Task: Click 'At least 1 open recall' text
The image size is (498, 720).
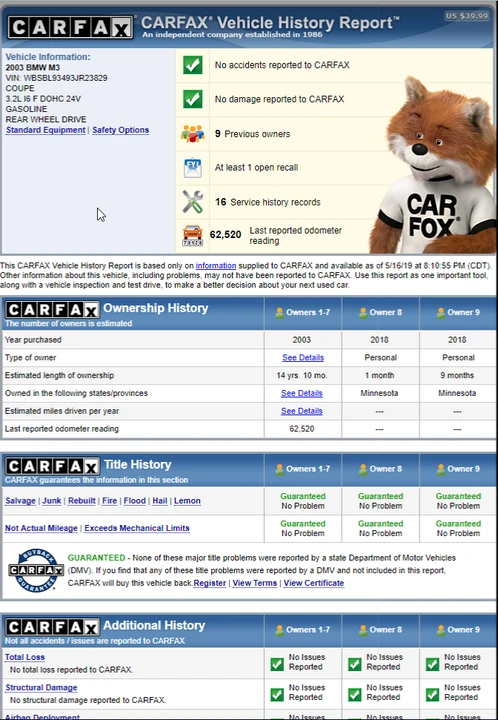Action: tap(256, 168)
